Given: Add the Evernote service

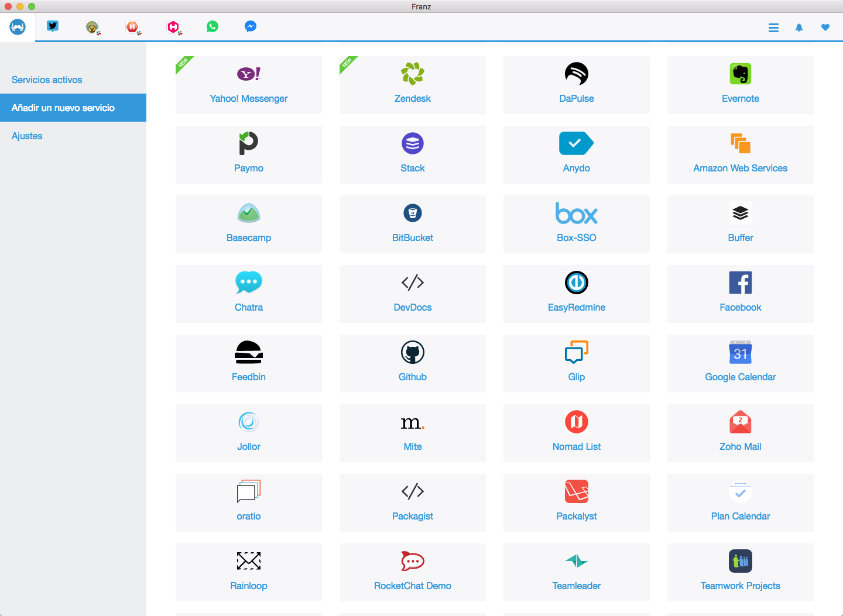Looking at the screenshot, I should (x=740, y=85).
